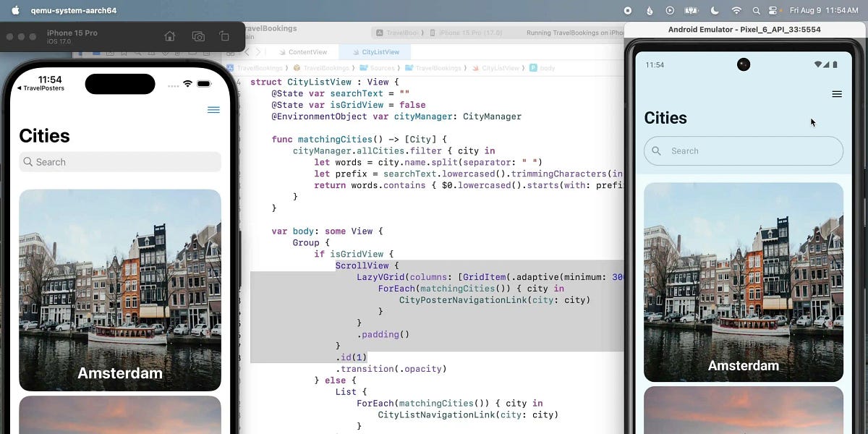The height and width of the screenshot is (434, 868).
Task: Open the Wi-Fi menu bar icon
Action: click(x=736, y=11)
